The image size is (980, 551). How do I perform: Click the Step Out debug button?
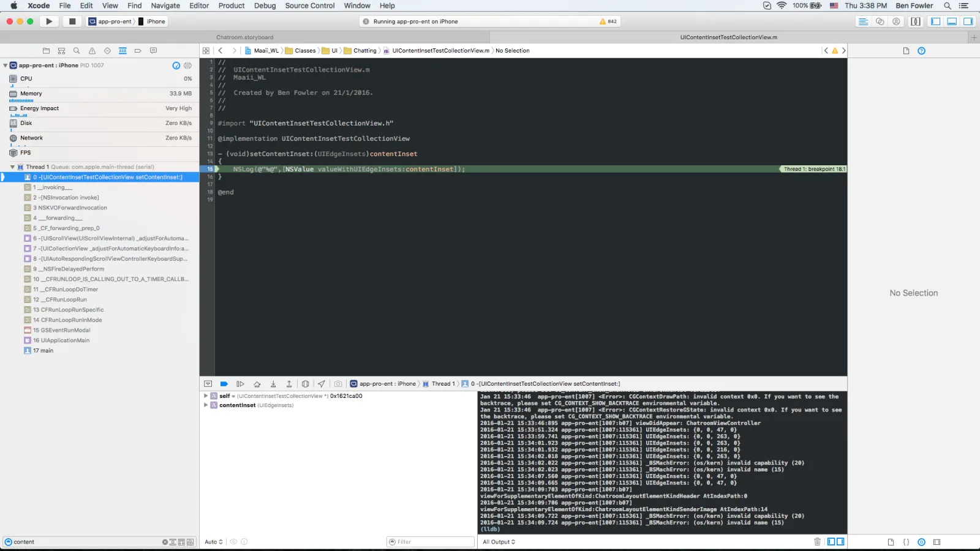289,384
